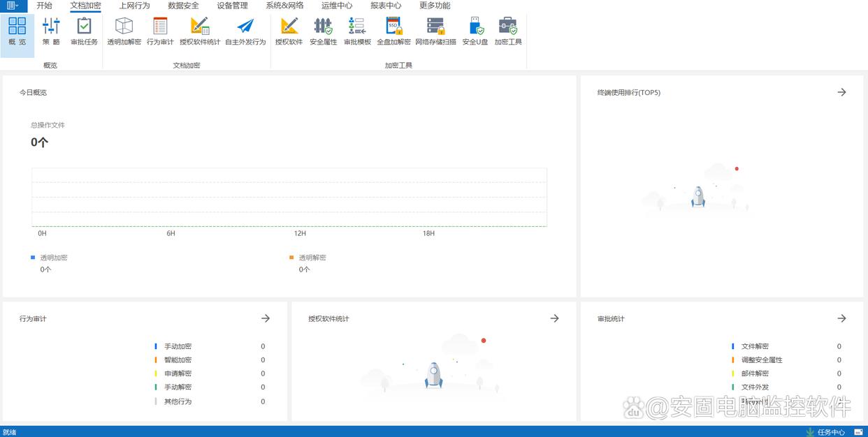Select the 行为审计 ribbon icon

click(160, 27)
